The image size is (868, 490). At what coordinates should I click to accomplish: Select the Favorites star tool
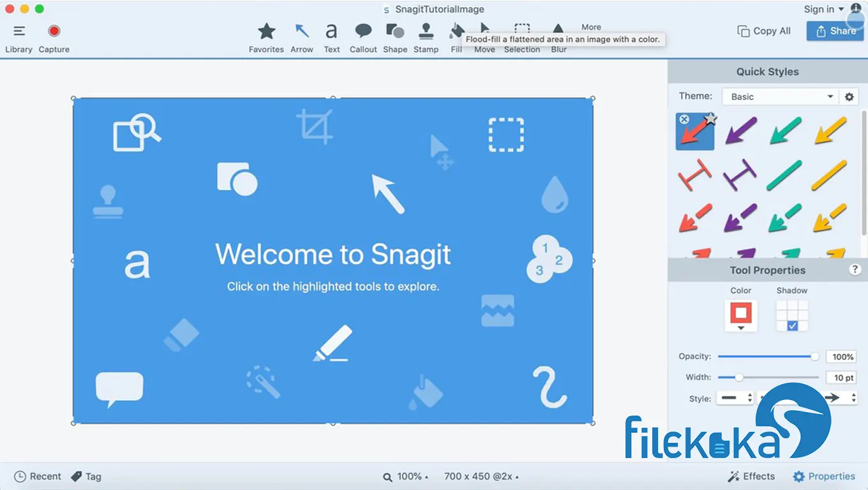[x=266, y=38]
